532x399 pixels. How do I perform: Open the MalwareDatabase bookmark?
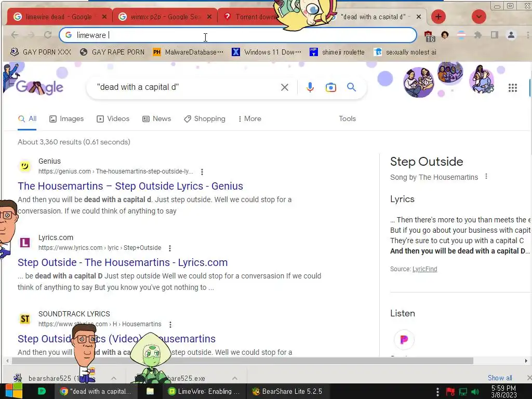(x=188, y=52)
